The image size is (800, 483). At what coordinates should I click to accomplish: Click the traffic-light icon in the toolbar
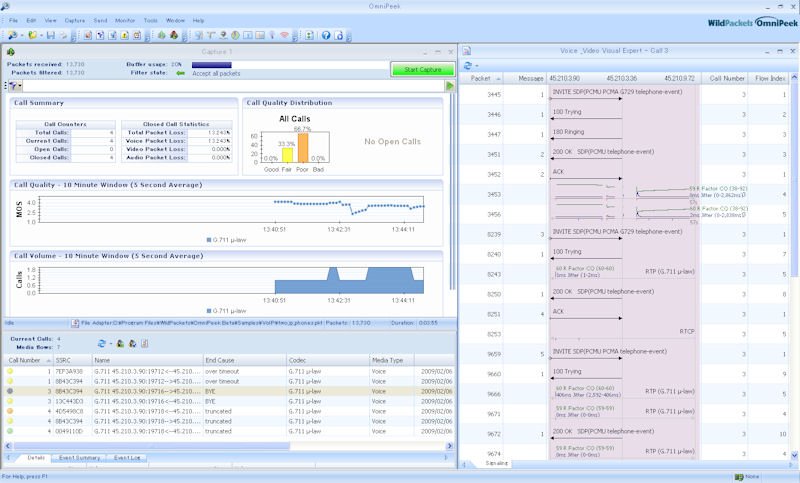309,35
